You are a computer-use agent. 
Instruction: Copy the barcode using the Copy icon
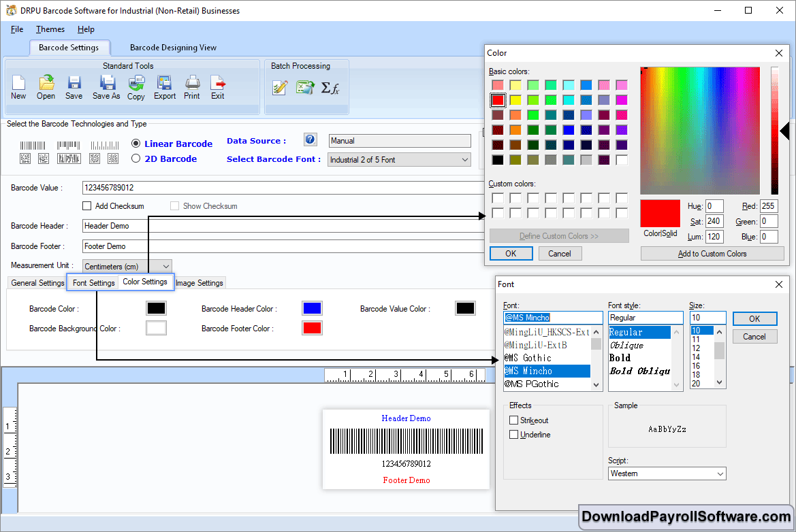[136, 82]
